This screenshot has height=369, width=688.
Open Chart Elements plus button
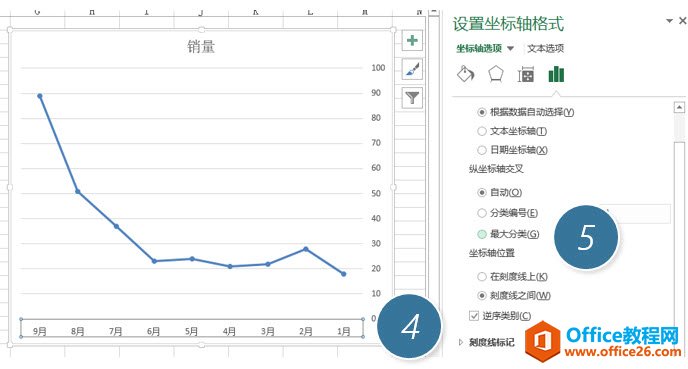[412, 41]
